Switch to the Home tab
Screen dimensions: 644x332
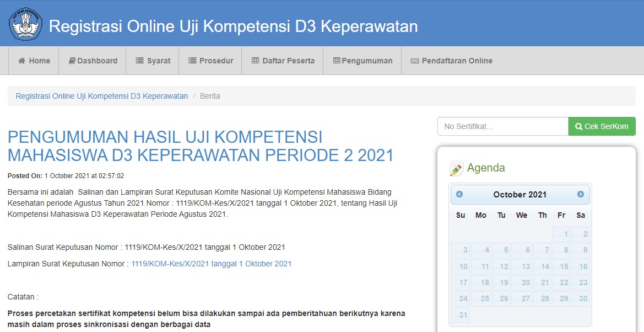[x=34, y=61]
